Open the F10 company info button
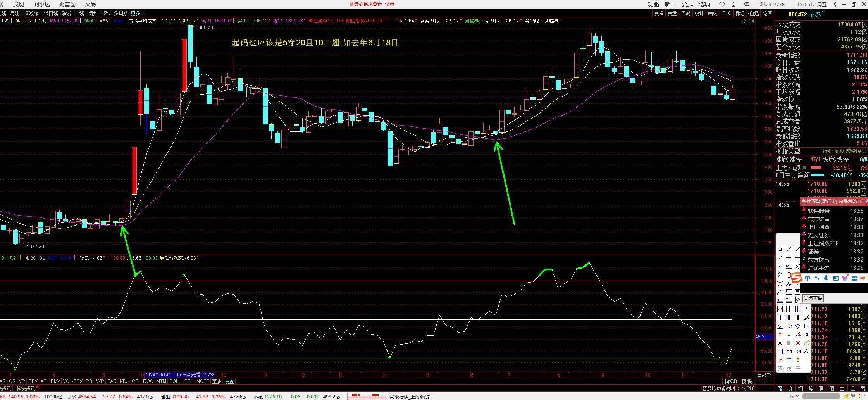 [727, 13]
